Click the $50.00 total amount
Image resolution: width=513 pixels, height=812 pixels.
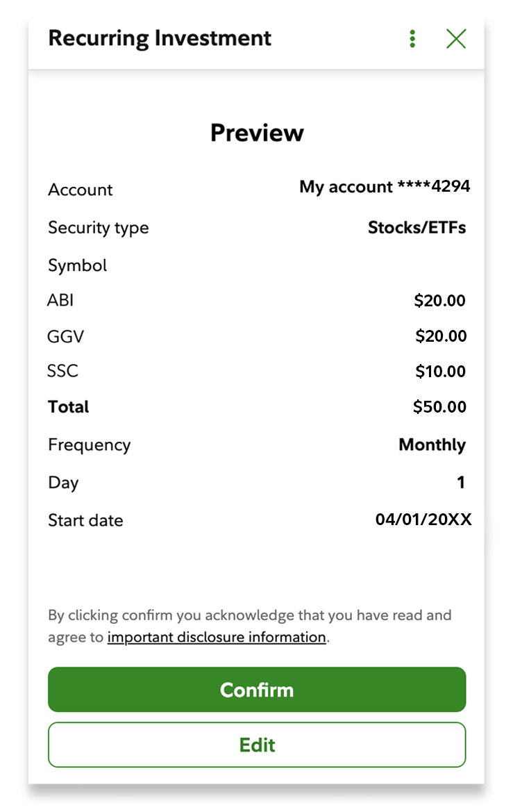pyautogui.click(x=439, y=407)
